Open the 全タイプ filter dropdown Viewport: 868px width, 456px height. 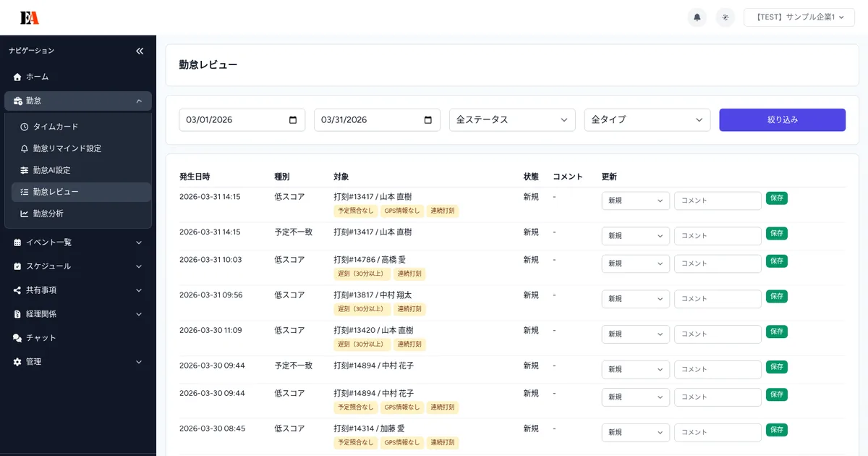(x=647, y=119)
